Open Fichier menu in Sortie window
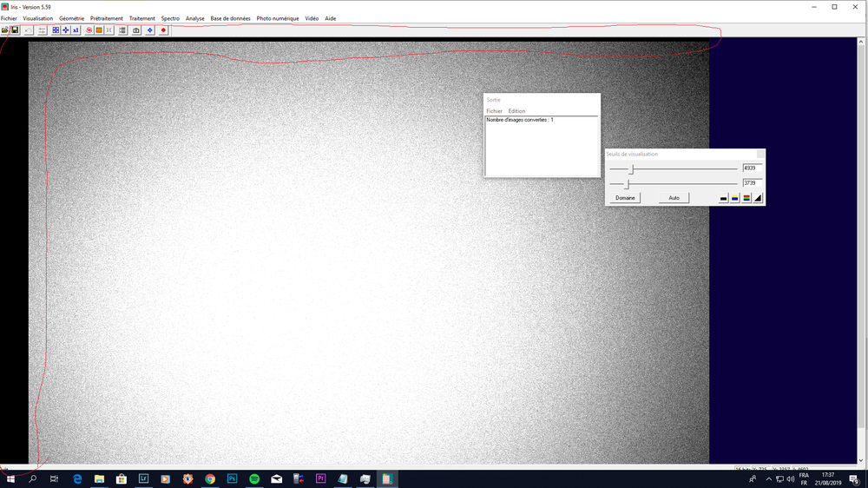Image resolution: width=868 pixels, height=488 pixels. coord(495,111)
